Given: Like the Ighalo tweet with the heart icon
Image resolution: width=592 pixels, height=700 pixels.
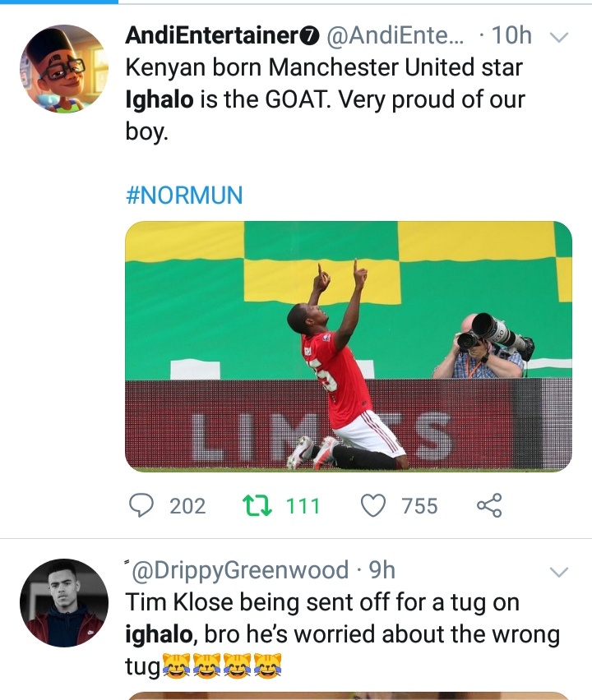Looking at the screenshot, I should coord(374,505).
